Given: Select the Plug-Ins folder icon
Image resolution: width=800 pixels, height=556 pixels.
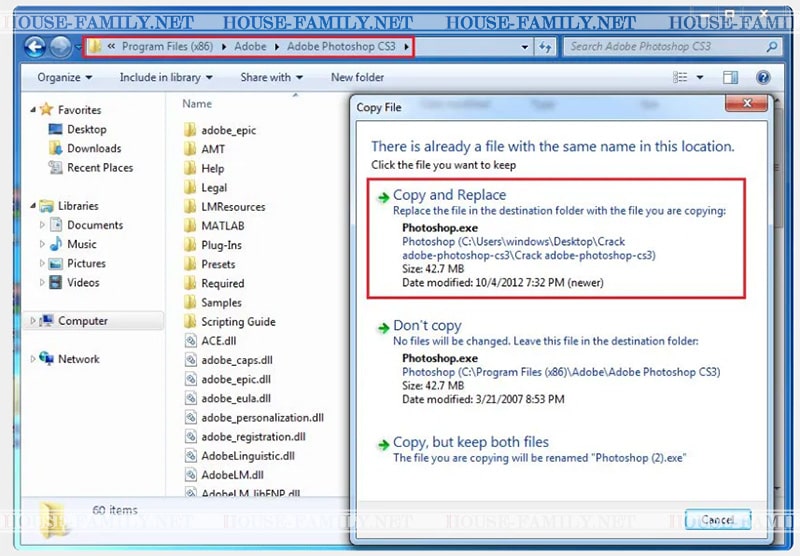Looking at the screenshot, I should click(x=190, y=245).
